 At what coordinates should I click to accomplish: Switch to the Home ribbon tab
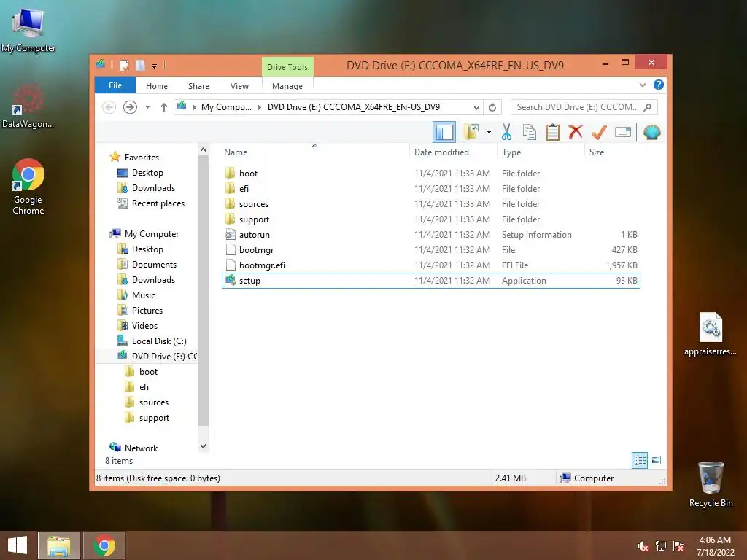click(157, 86)
